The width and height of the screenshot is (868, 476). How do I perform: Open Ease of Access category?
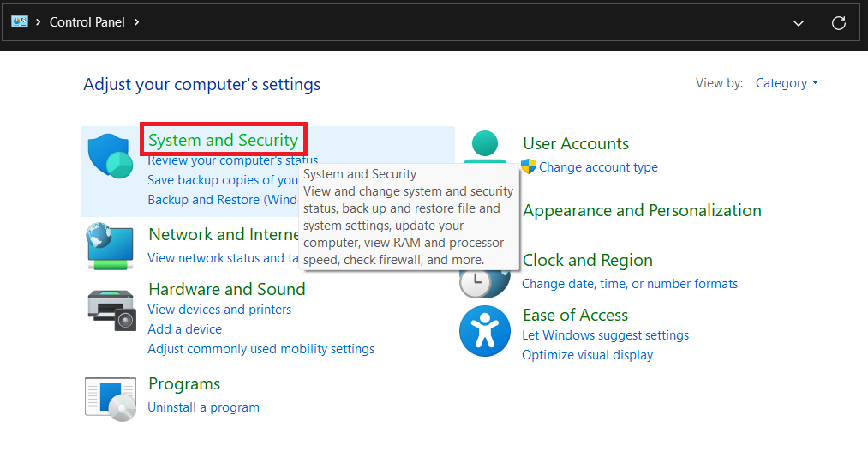point(575,316)
